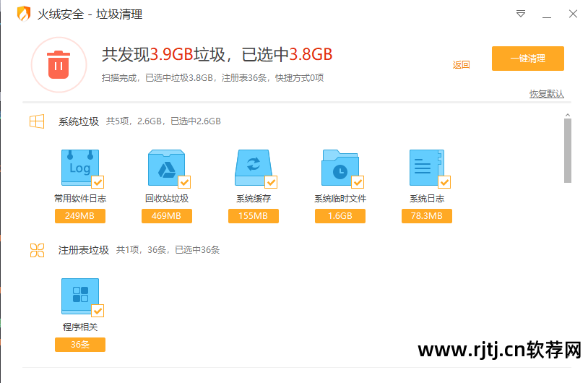Screen dimensions: 588x383
Task: Close the Huorong junk cleanup window
Action: [x=573, y=14]
